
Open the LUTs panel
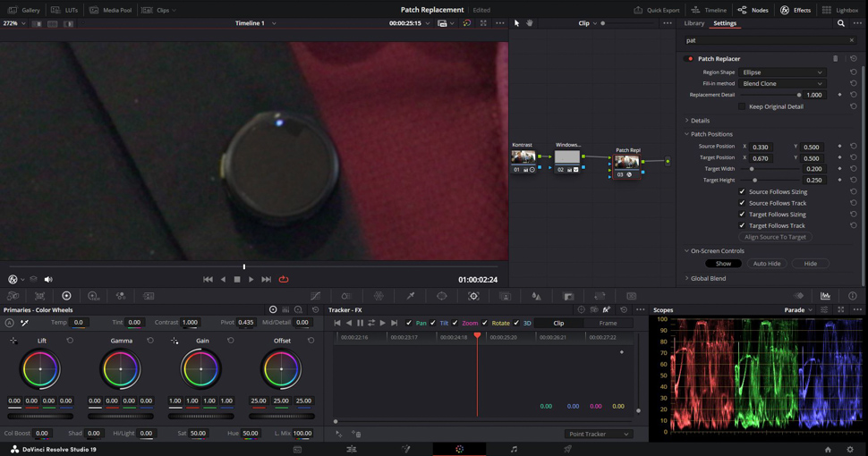tap(64, 10)
